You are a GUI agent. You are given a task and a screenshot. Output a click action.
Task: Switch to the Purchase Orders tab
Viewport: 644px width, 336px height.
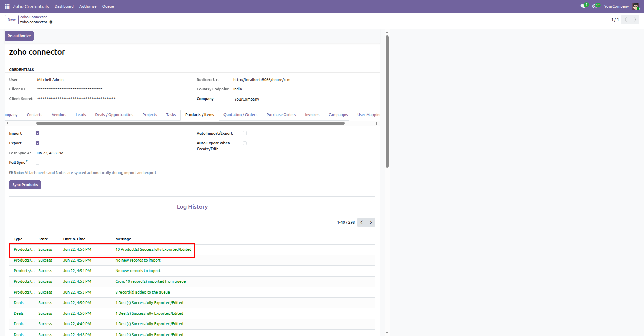coord(281,115)
